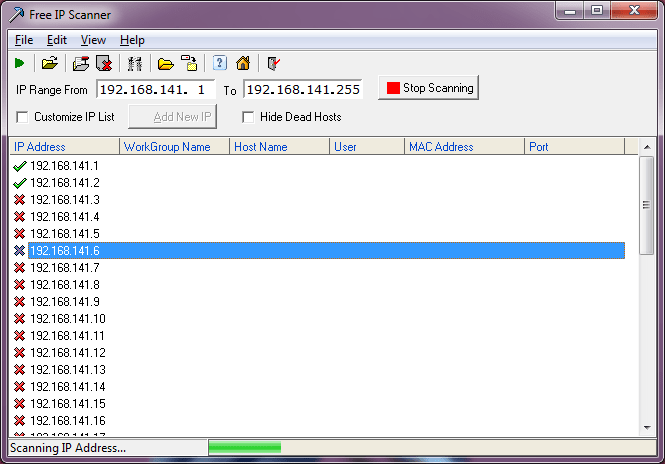Click red X icon beside 192.168.141.12

coord(20,352)
